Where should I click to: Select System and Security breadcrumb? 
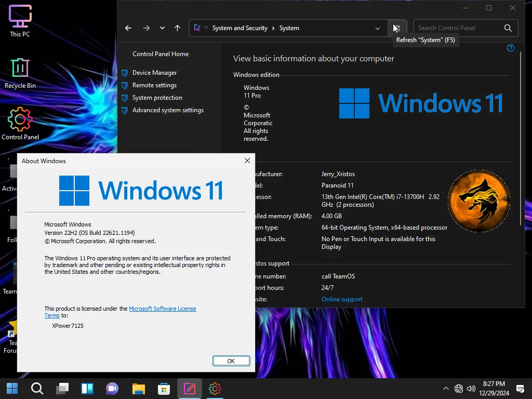point(240,28)
